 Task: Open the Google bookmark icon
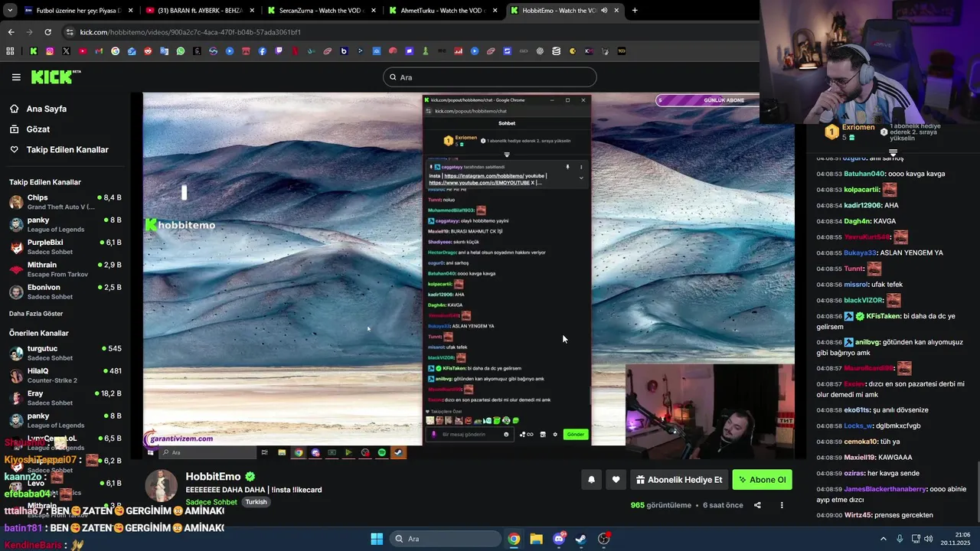[116, 51]
